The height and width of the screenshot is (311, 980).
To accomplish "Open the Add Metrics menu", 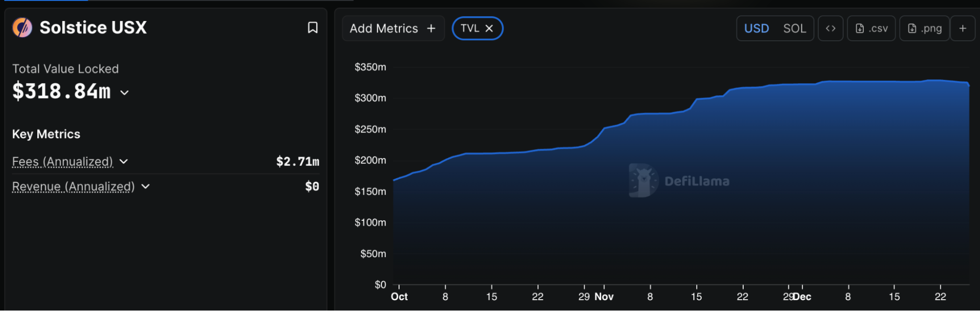I will [393, 28].
